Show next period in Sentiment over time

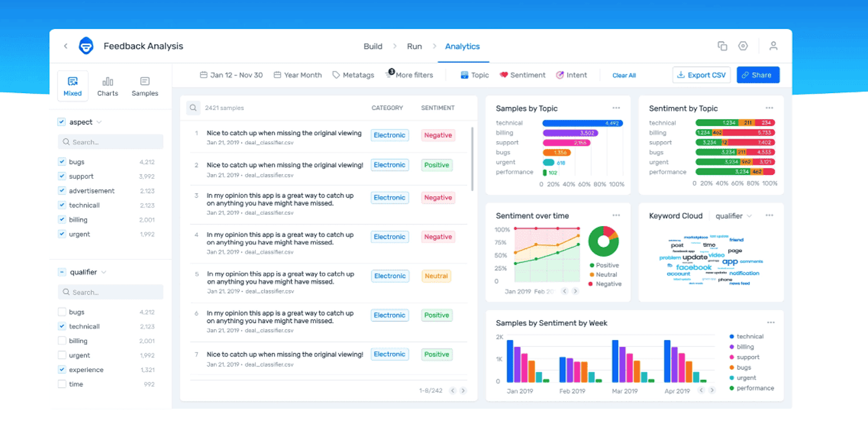575,291
